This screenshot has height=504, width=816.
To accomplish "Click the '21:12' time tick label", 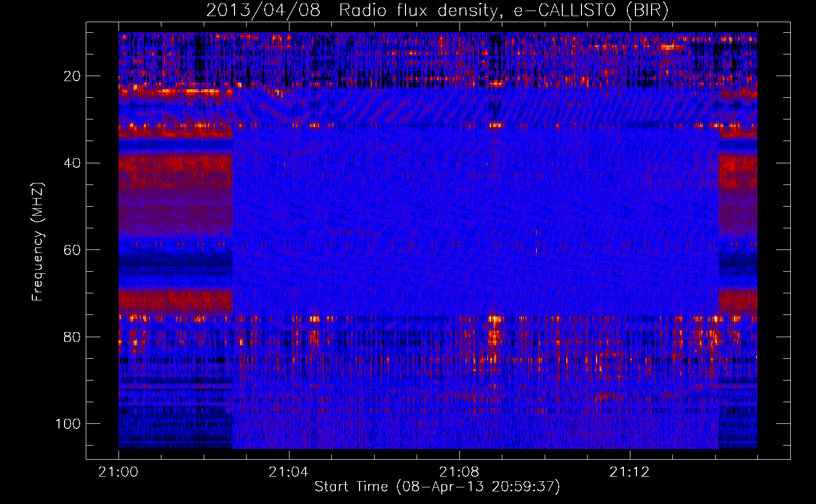I will click(x=629, y=472).
